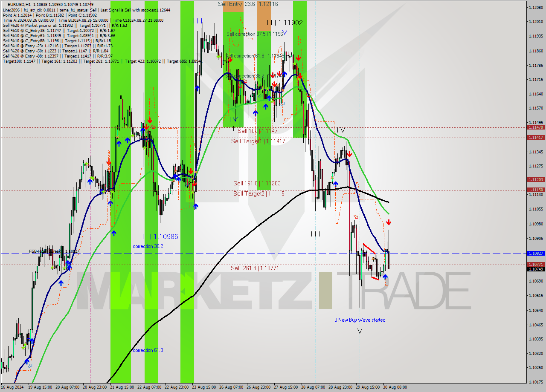Click the 1.11640 price scale value
Image resolution: width=546 pixels, height=392 pixels.
click(x=536, y=94)
